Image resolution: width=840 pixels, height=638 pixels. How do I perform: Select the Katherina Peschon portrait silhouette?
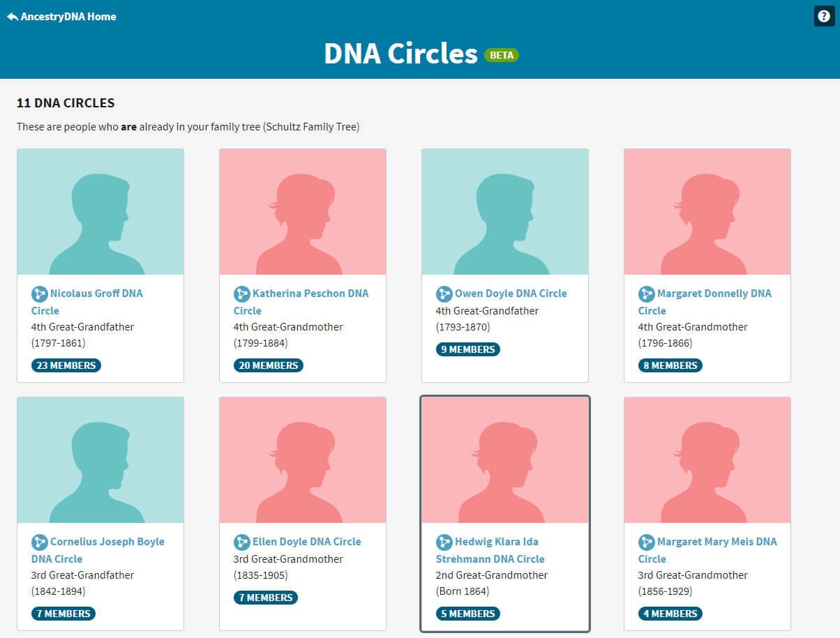pos(302,211)
